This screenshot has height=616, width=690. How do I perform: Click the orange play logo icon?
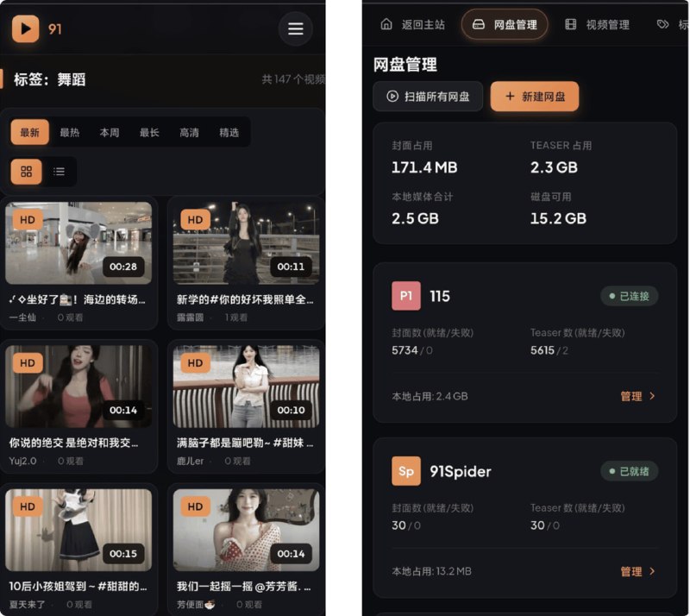pos(26,28)
